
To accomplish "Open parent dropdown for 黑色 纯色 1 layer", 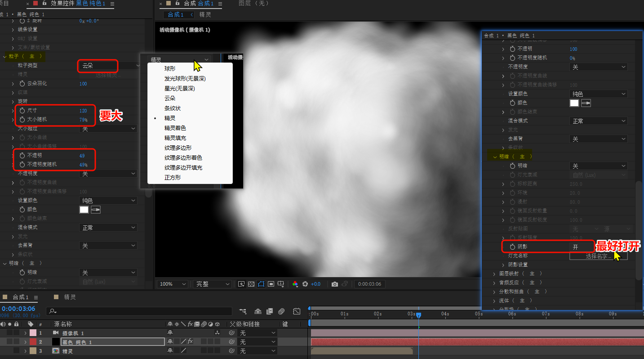I will coord(257,342).
